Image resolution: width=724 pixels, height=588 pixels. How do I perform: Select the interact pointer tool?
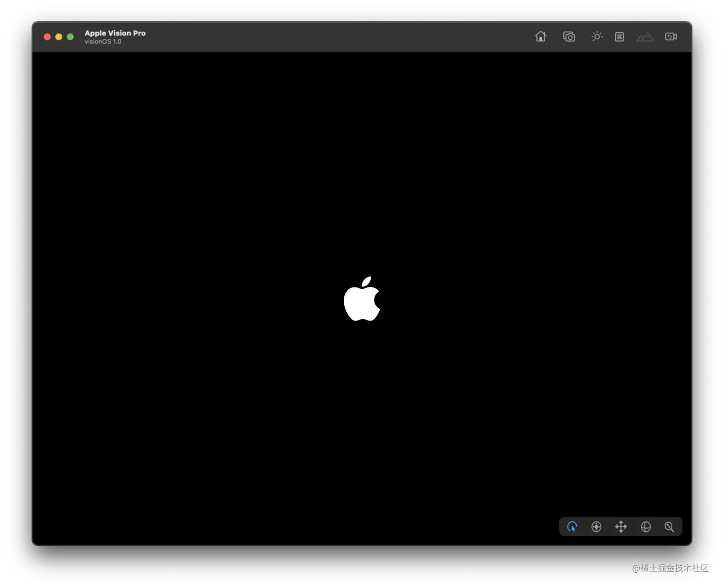(572, 527)
